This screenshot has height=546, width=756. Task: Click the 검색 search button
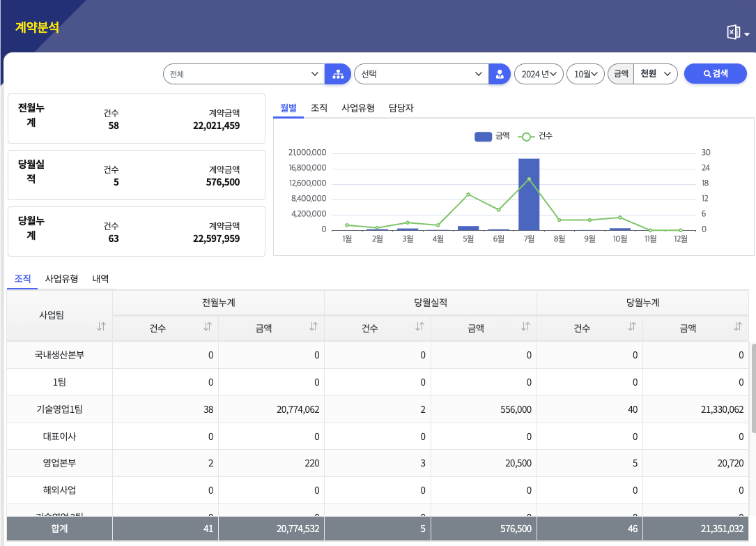[x=715, y=73]
